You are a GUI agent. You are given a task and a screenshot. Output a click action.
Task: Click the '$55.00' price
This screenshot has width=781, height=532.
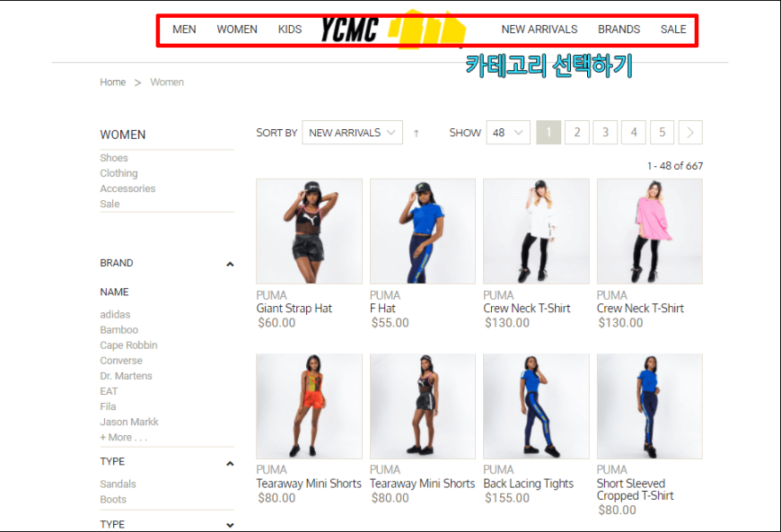[x=390, y=323]
